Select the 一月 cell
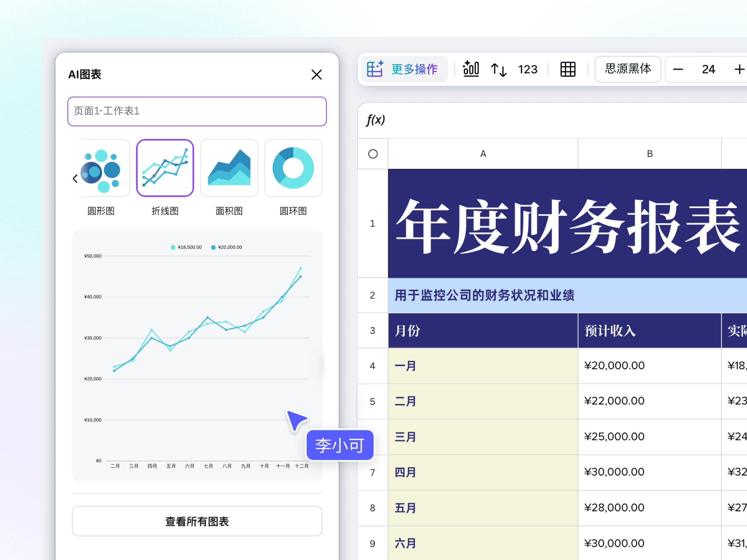747x560 pixels. click(x=483, y=366)
